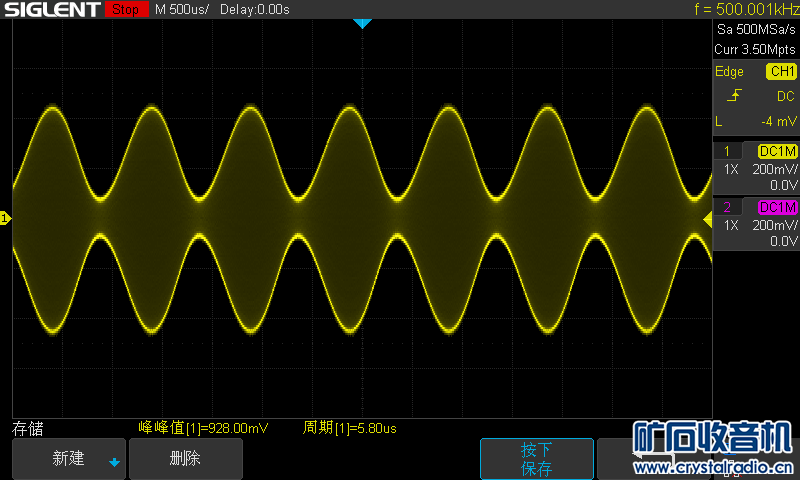The height and width of the screenshot is (480, 800).
Task: Click channel 1 ground level marker on left edge
Action: [x=5, y=218]
